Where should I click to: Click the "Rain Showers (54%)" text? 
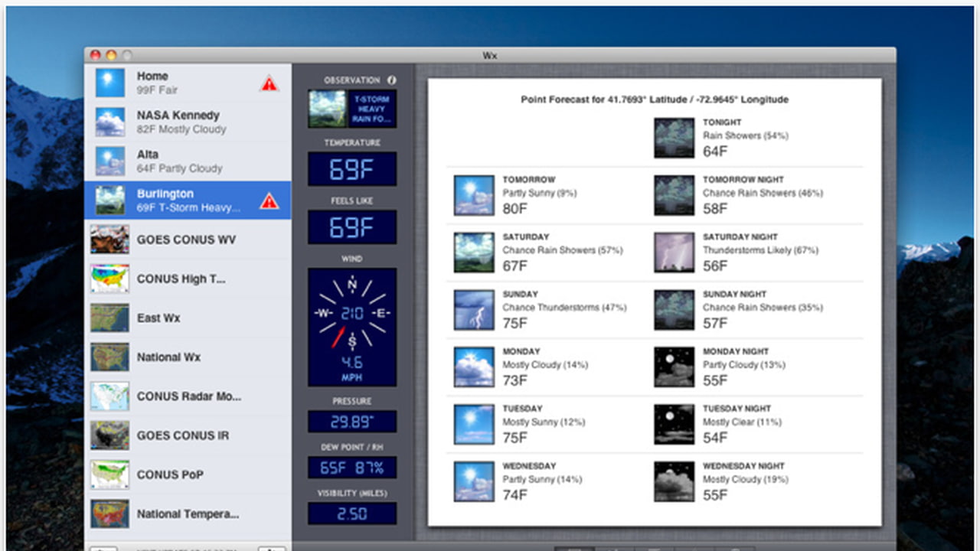pos(746,135)
